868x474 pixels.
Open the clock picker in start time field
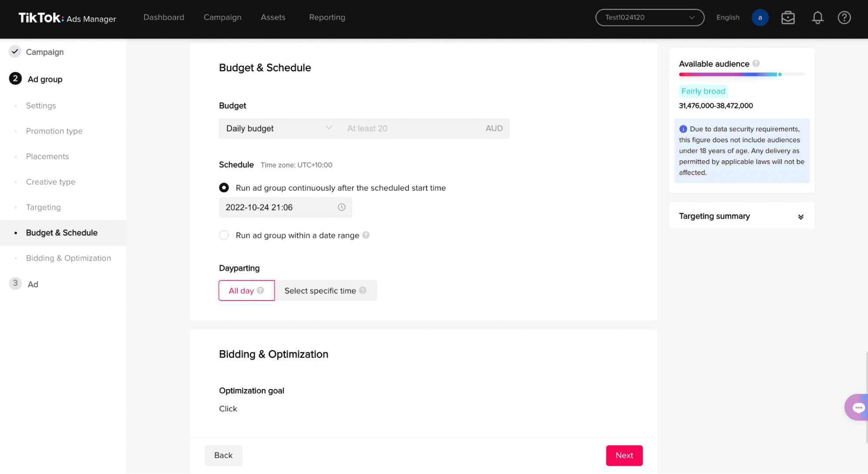click(x=341, y=207)
